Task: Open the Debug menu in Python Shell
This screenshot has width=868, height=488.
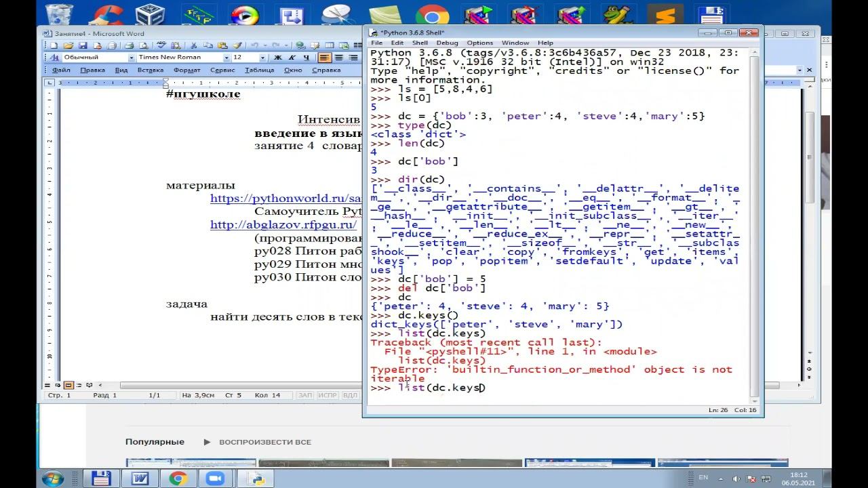Action: 447,43
